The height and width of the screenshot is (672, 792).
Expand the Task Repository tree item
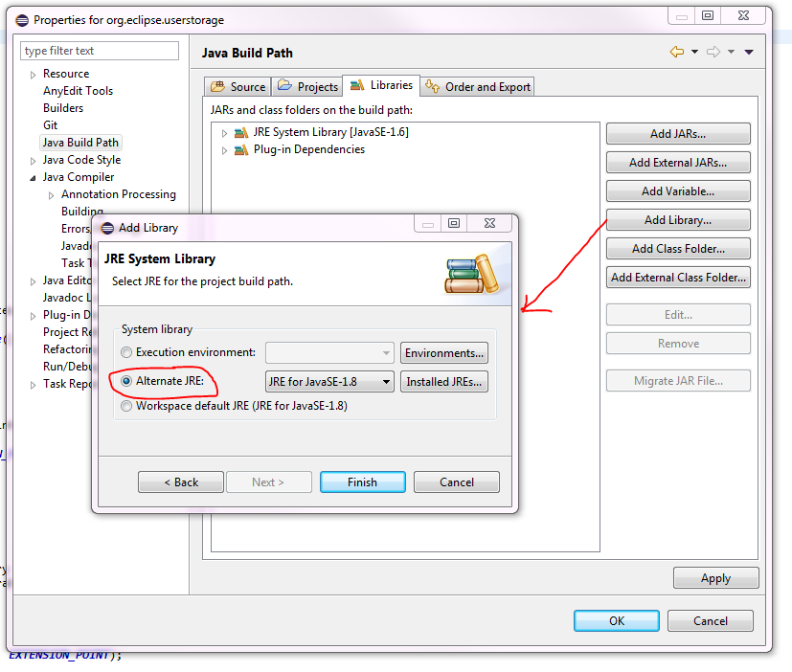click(33, 385)
